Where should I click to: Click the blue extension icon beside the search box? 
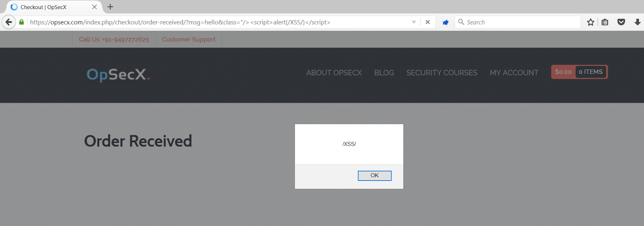(x=445, y=22)
